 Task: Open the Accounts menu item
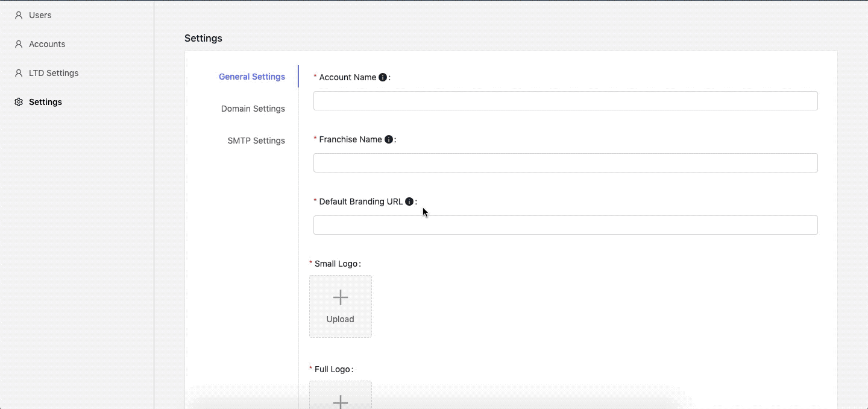pyautogui.click(x=47, y=44)
